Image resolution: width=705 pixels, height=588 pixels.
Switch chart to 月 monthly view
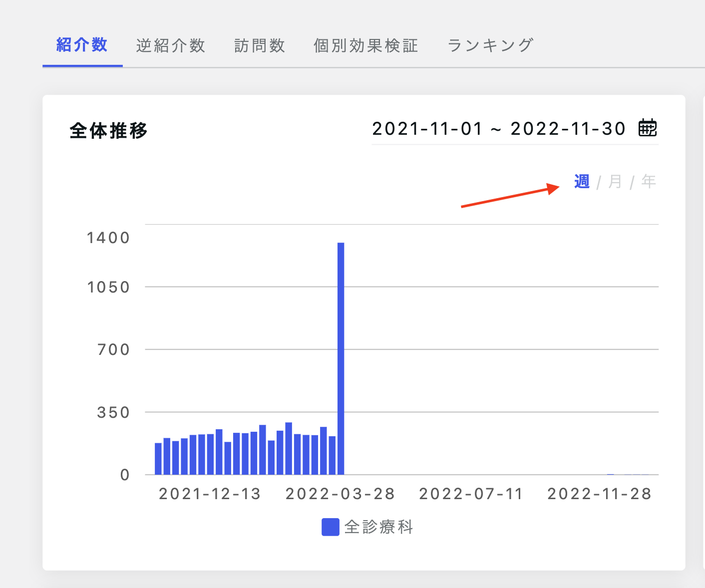(616, 181)
